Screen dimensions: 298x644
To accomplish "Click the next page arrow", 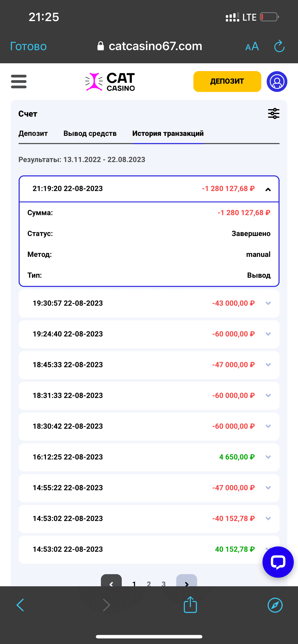I will pyautogui.click(x=187, y=581).
